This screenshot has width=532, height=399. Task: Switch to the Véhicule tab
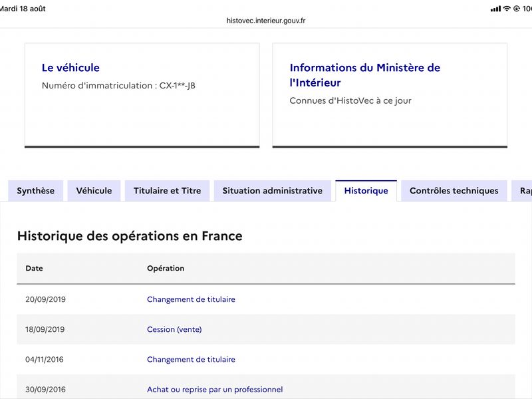click(x=94, y=191)
